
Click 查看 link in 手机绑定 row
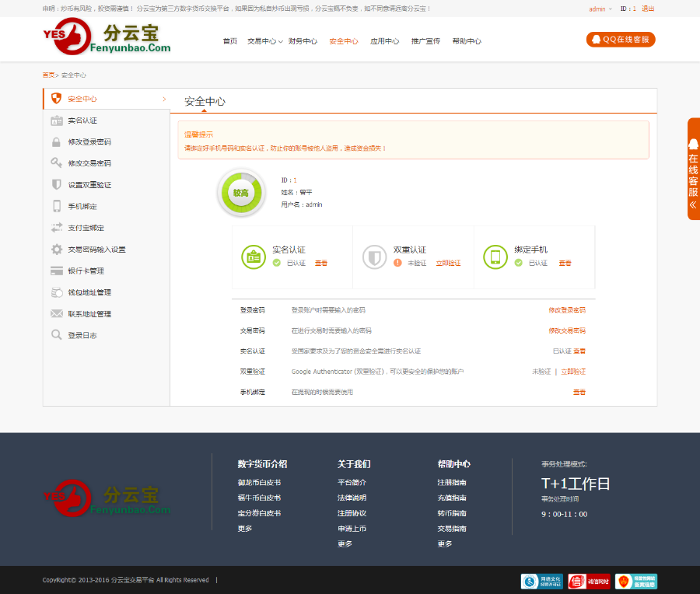pyautogui.click(x=579, y=393)
